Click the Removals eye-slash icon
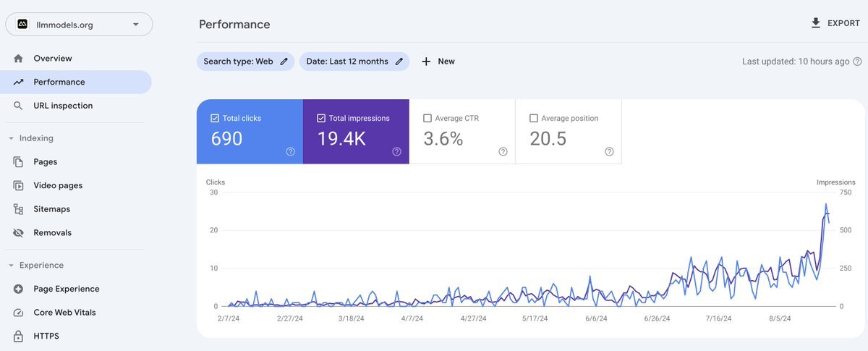Screen dimensions: 868x351 pyautogui.click(x=19, y=233)
